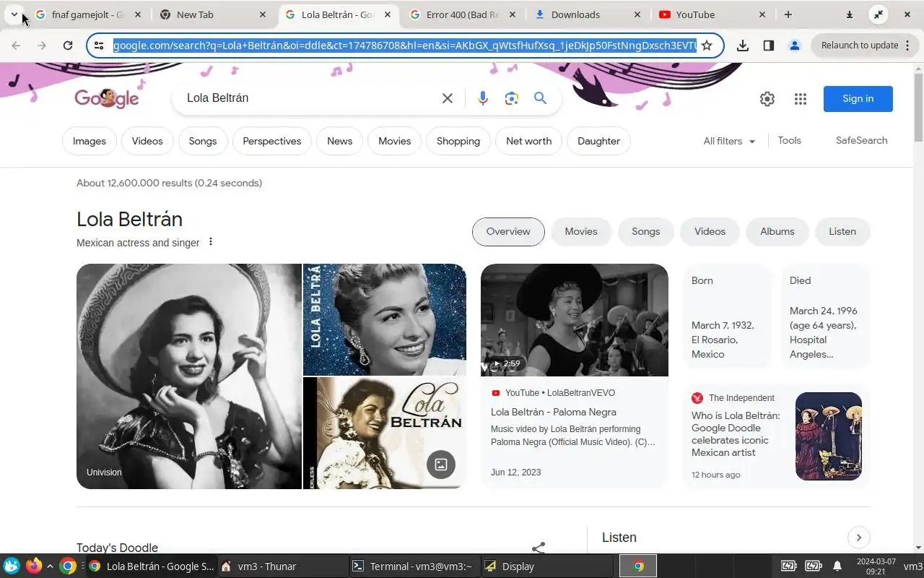
Task: Select the Net worth filter chip
Action: click(x=529, y=141)
